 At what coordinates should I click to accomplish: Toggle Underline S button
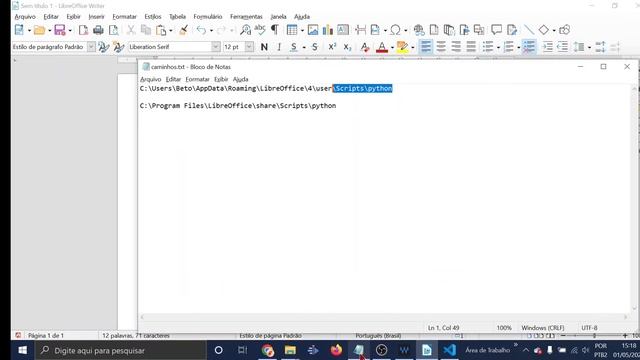[x=293, y=47]
